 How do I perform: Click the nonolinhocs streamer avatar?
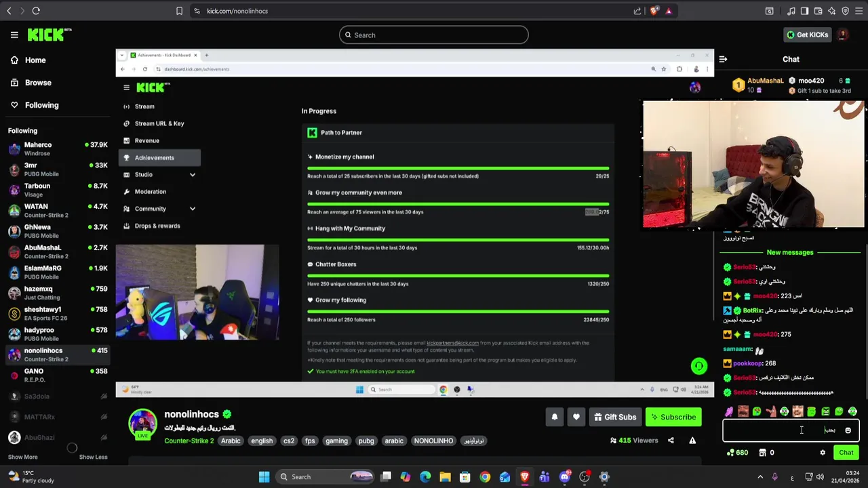coord(142,424)
